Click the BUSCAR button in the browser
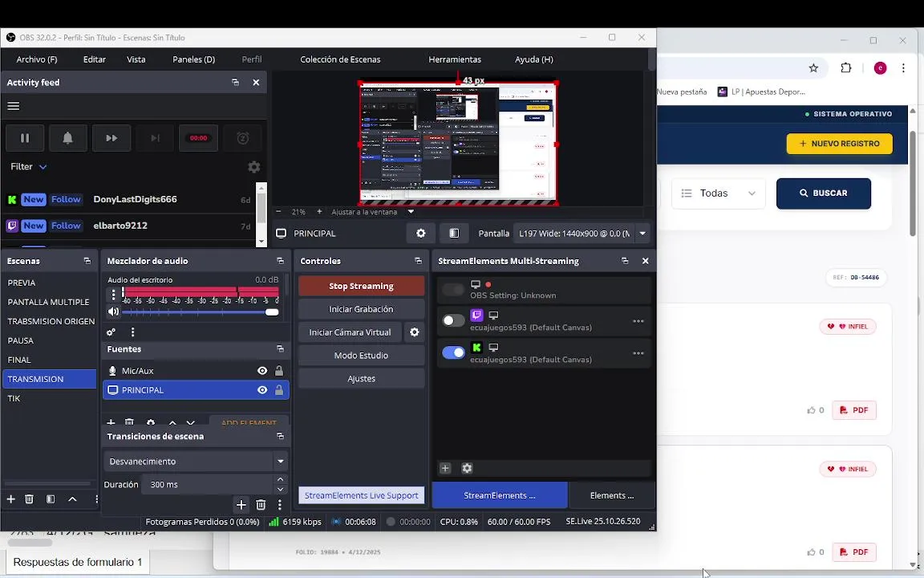The width and height of the screenshot is (924, 578). coord(823,193)
